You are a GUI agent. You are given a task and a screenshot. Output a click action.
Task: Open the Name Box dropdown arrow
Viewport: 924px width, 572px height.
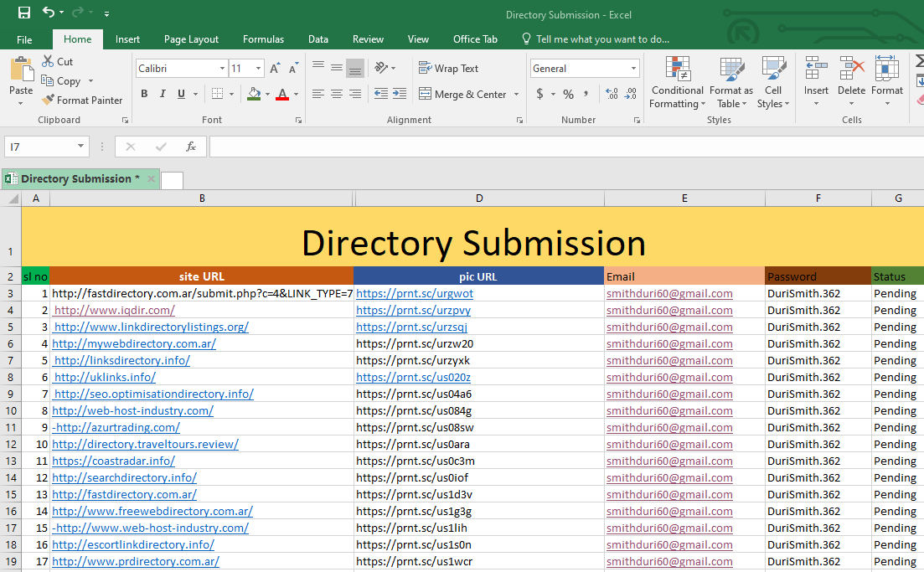[x=81, y=147]
